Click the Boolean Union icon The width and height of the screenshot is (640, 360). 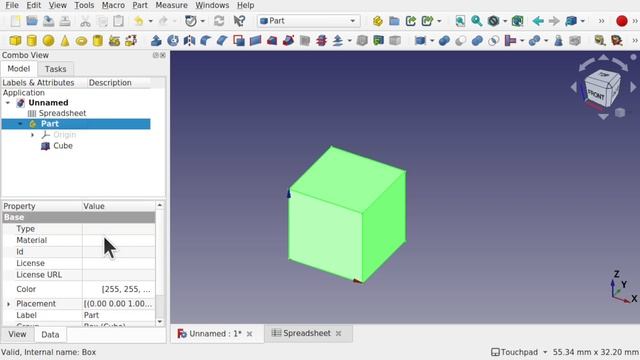(x=477, y=41)
